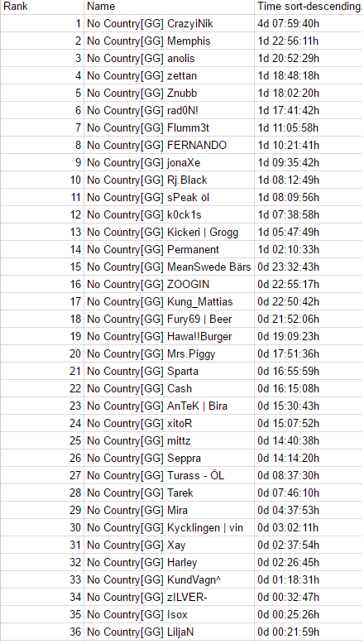Select the Kycklingen | vin cell
This screenshot has height=644, width=364.
pos(169,527)
